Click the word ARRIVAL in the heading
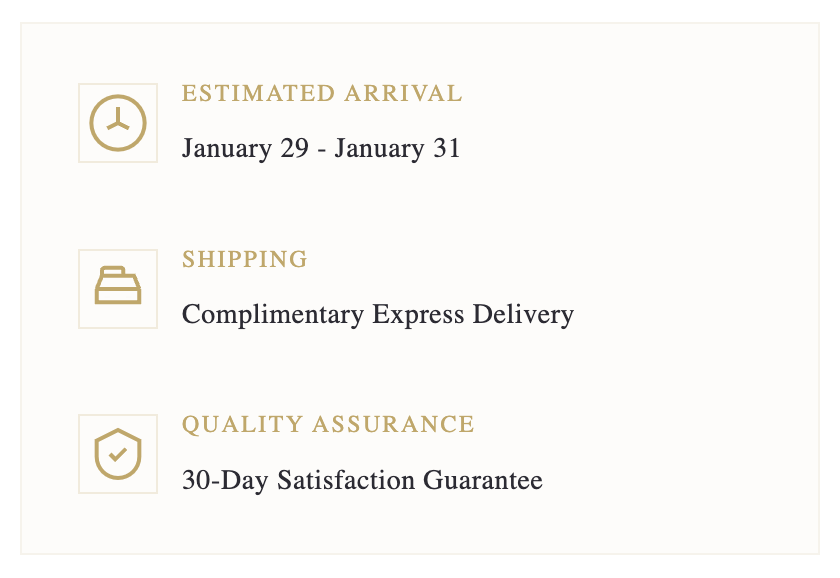Image resolution: width=840 pixels, height=578 pixels. pyautogui.click(x=403, y=94)
